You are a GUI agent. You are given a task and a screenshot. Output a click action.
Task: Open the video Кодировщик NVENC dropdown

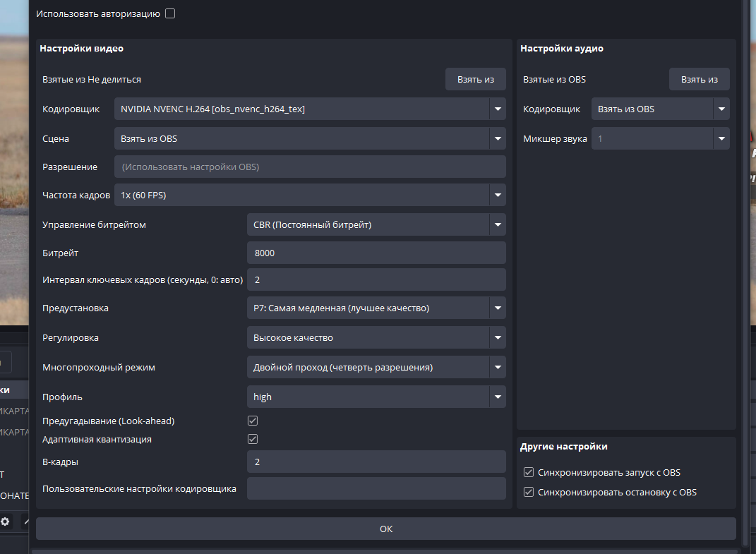point(310,109)
